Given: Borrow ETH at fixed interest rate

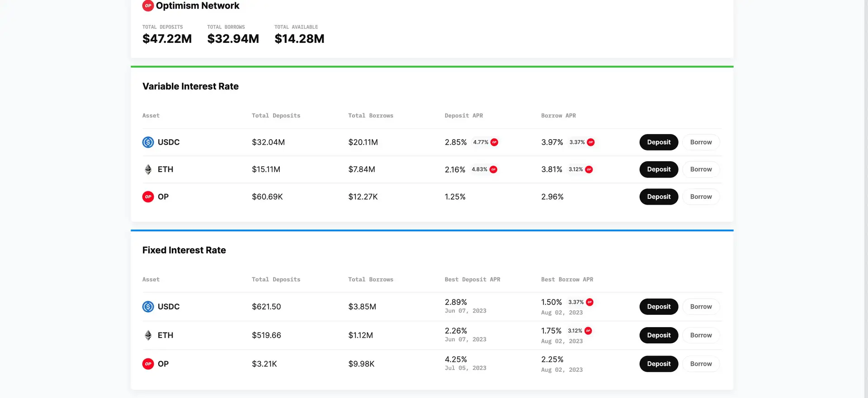Looking at the screenshot, I should (701, 335).
